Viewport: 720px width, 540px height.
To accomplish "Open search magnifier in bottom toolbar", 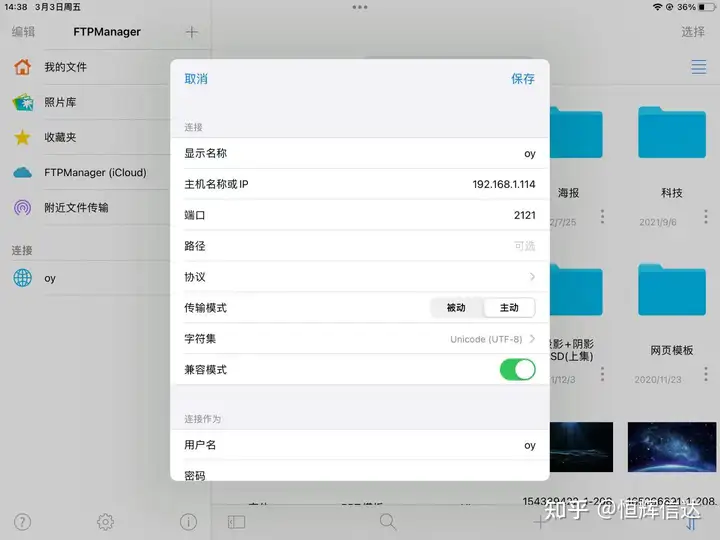I will [388, 522].
